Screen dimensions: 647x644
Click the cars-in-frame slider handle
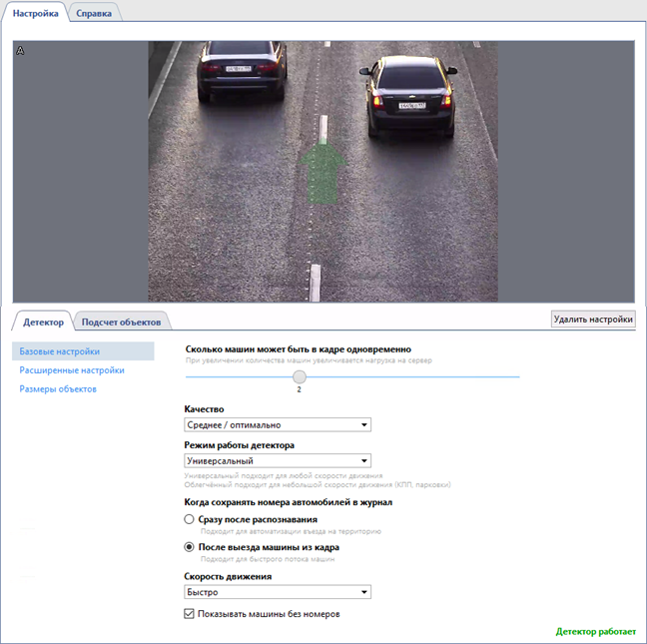[299, 376]
